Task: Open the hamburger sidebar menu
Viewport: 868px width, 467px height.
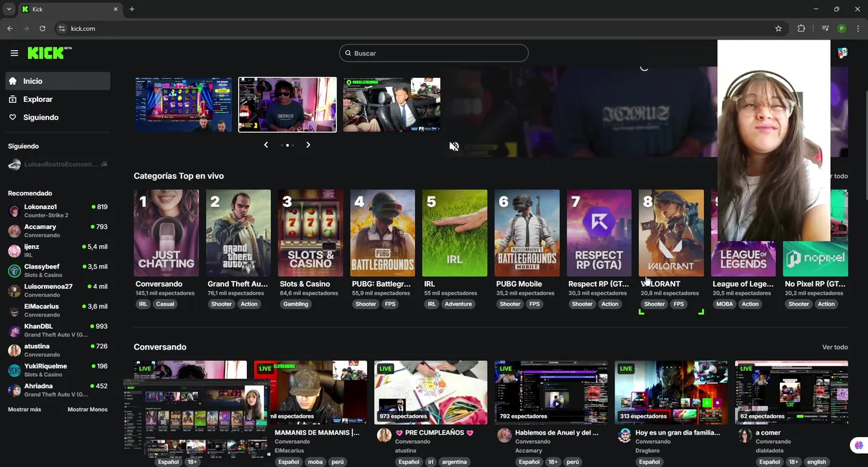Action: (14, 53)
